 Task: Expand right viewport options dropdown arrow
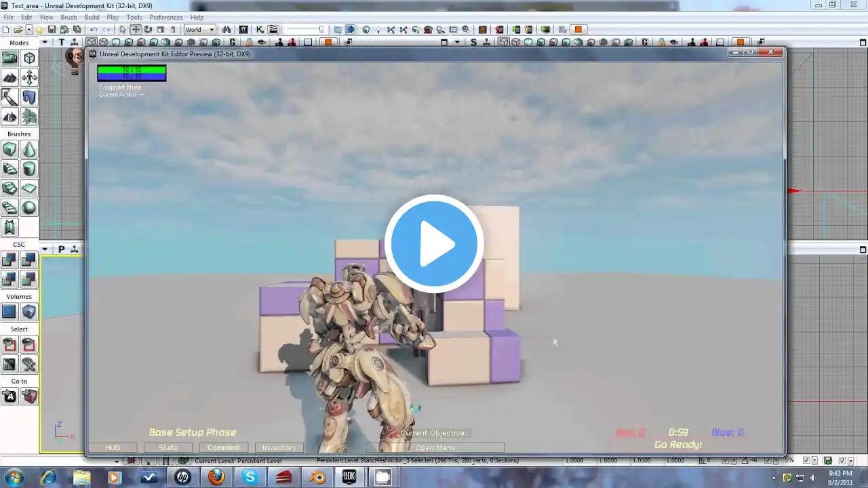pyautogui.click(x=457, y=43)
